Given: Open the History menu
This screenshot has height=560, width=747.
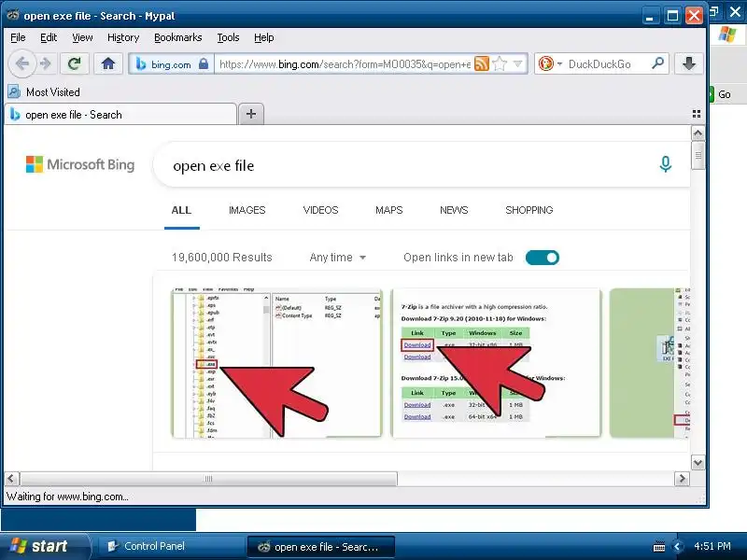Looking at the screenshot, I should coord(123,37).
